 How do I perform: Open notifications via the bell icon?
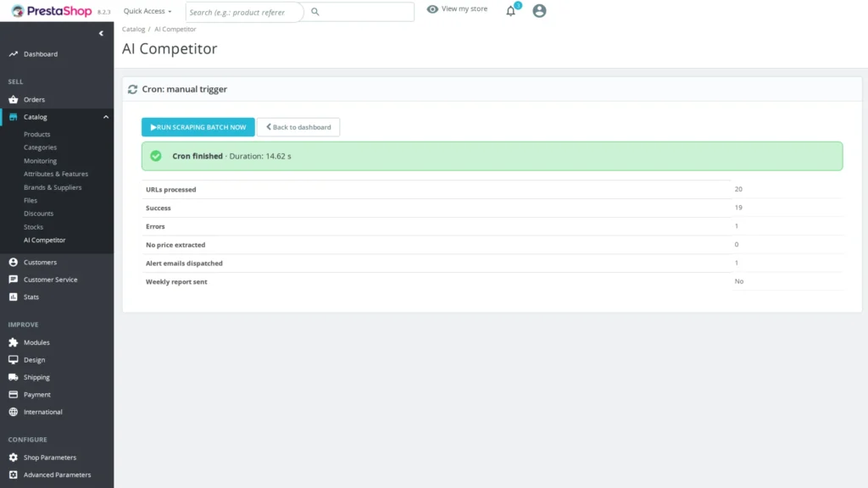point(511,11)
